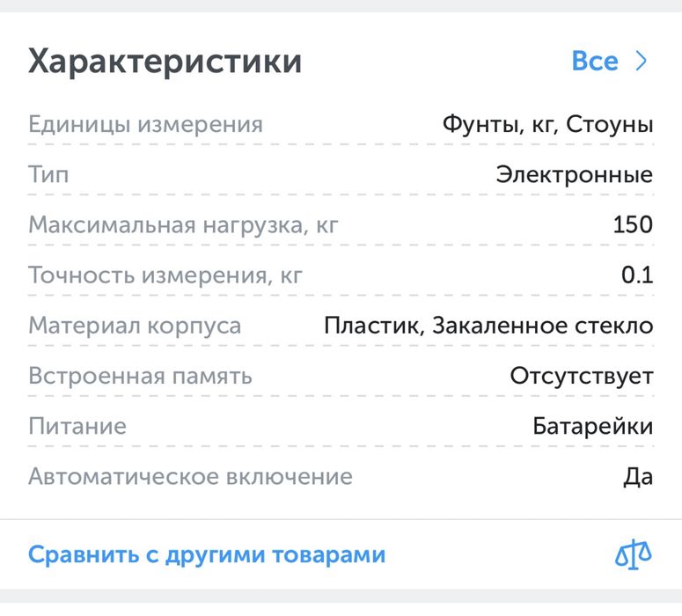Select "Точность измерения, кг" label
The image size is (682, 616).
[x=165, y=275]
